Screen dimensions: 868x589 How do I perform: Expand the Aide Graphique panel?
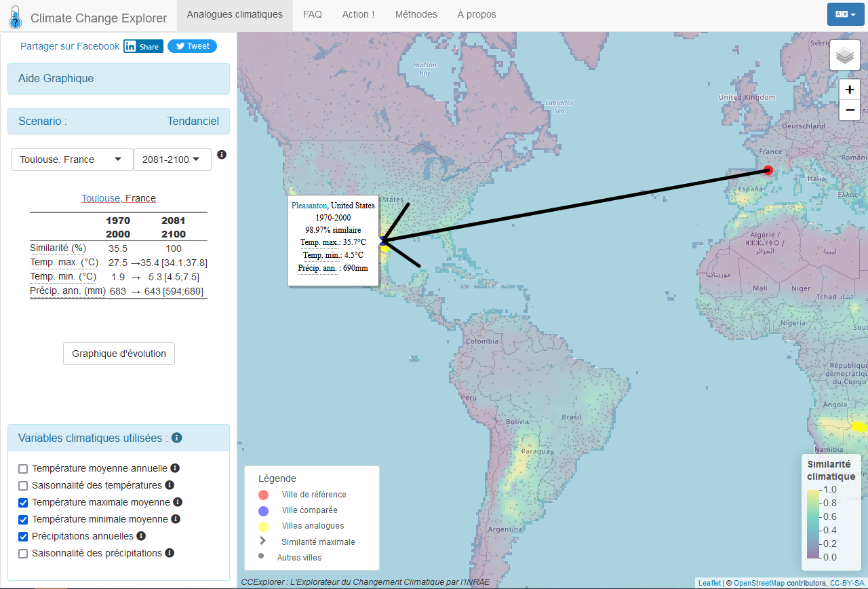point(119,79)
